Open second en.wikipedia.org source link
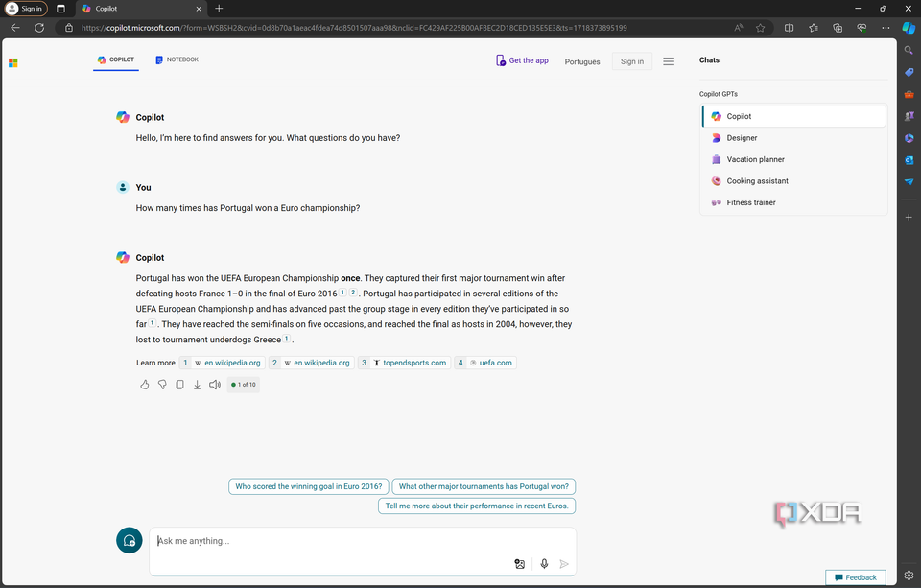921x588 pixels. coord(311,363)
